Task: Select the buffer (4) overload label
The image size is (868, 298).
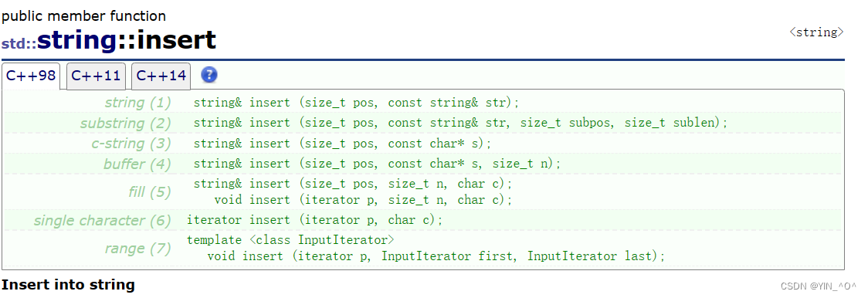Action: pyautogui.click(x=137, y=164)
